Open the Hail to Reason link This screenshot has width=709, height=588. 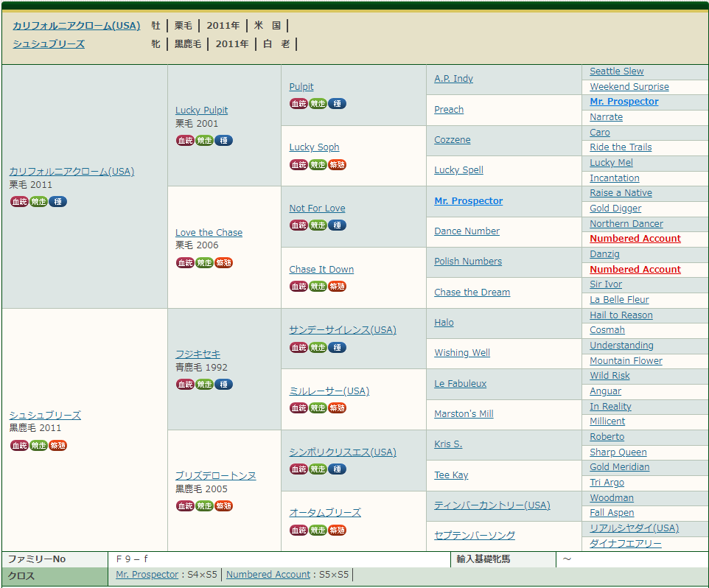(621, 315)
